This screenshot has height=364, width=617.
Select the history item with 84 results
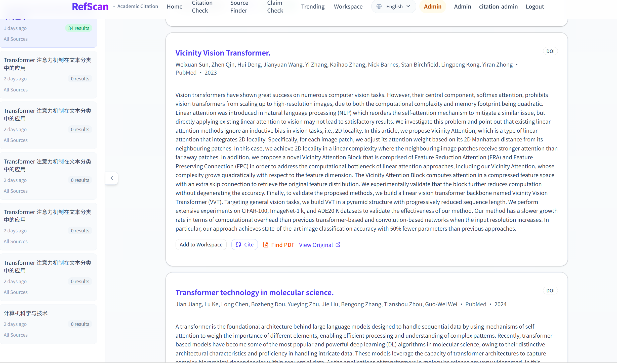(48, 33)
